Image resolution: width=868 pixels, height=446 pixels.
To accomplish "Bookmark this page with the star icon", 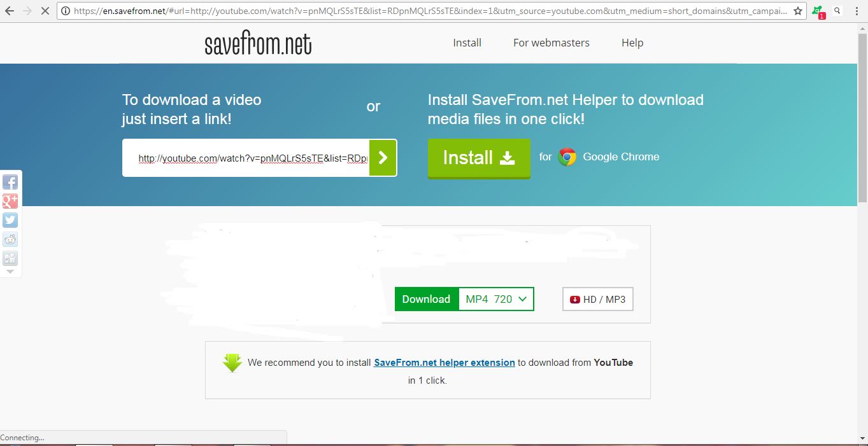I will pyautogui.click(x=797, y=11).
